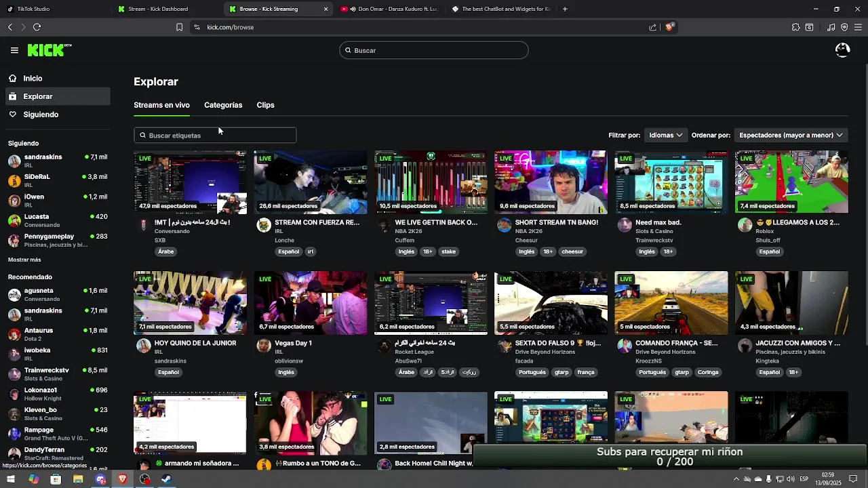Open Discord from the taskbar

click(100, 479)
